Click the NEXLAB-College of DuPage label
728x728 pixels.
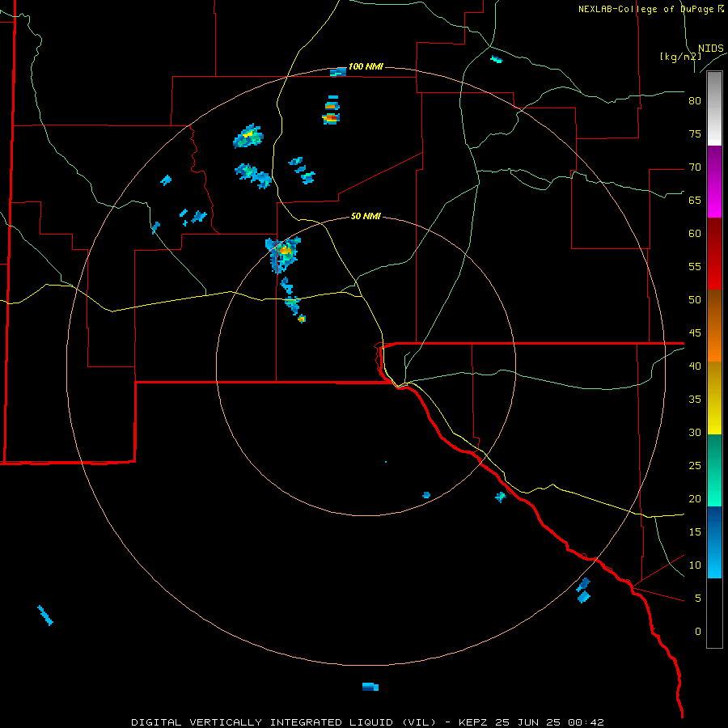tap(646, 9)
